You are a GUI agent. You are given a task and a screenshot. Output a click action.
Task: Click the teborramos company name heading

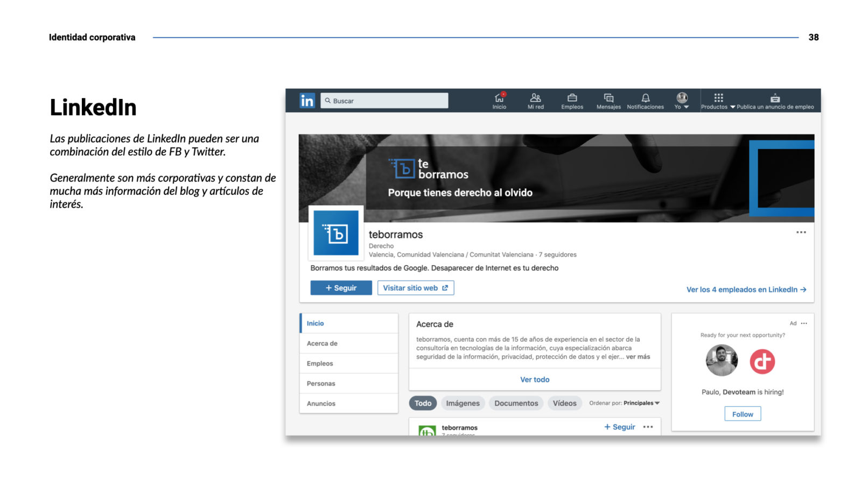pyautogui.click(x=396, y=235)
